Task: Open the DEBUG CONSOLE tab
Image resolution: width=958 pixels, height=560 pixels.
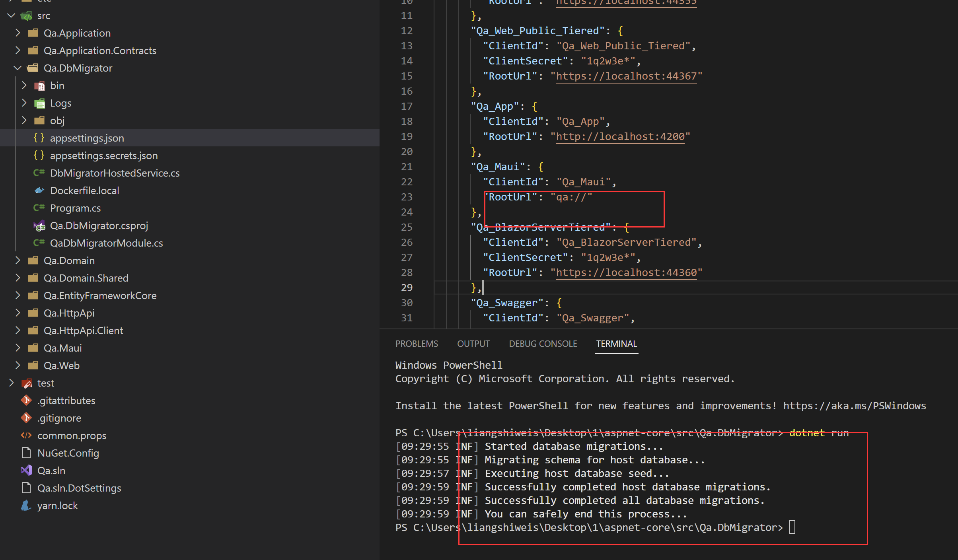Action: tap(543, 344)
